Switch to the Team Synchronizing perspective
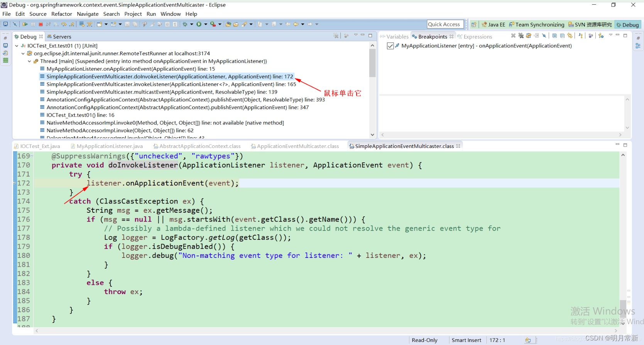The height and width of the screenshot is (345, 644). 536,25
